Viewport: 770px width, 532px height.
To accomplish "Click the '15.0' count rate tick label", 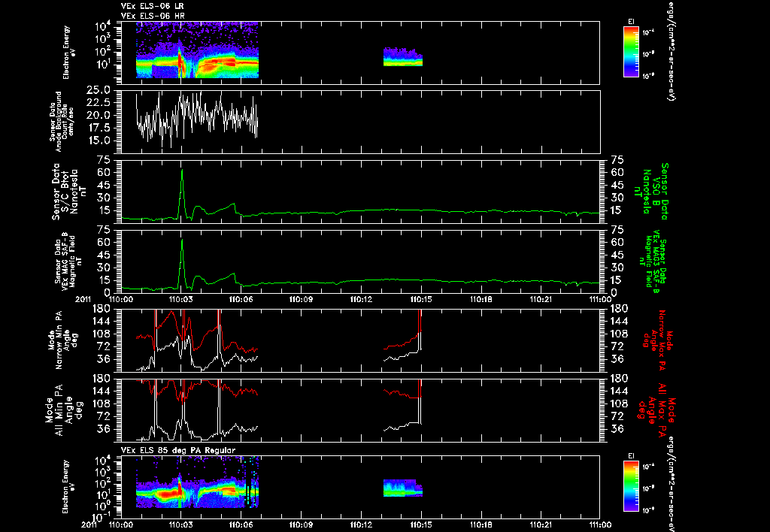I will [99, 141].
